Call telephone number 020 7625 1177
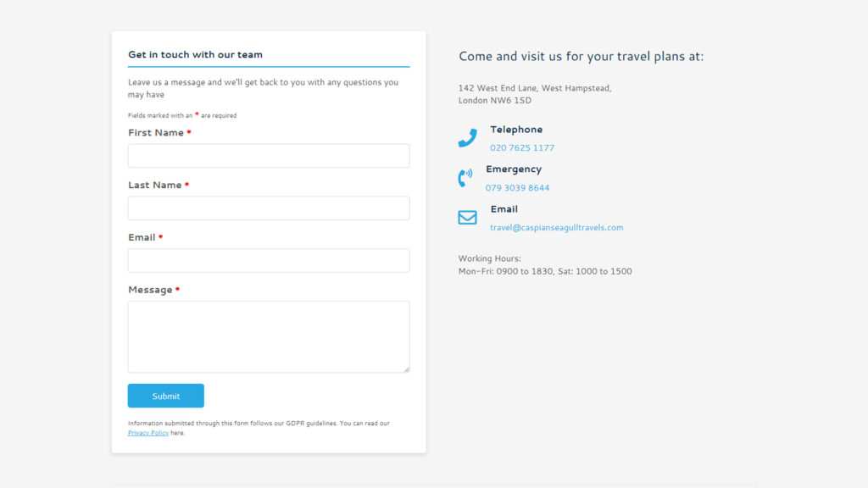 tap(522, 147)
